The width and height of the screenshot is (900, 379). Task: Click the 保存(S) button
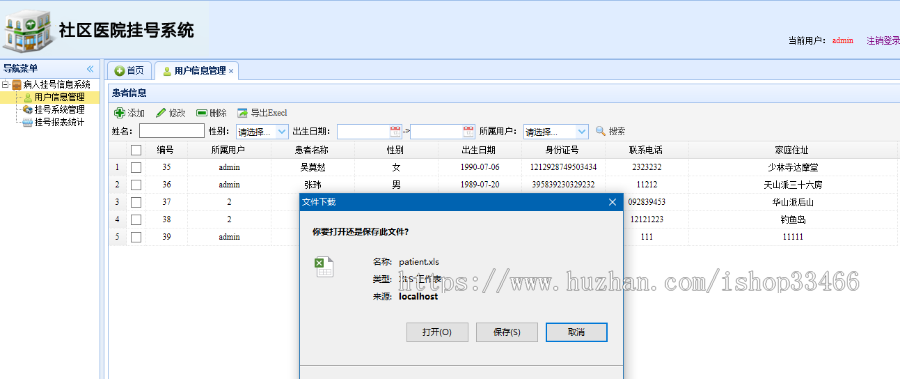pyautogui.click(x=507, y=332)
